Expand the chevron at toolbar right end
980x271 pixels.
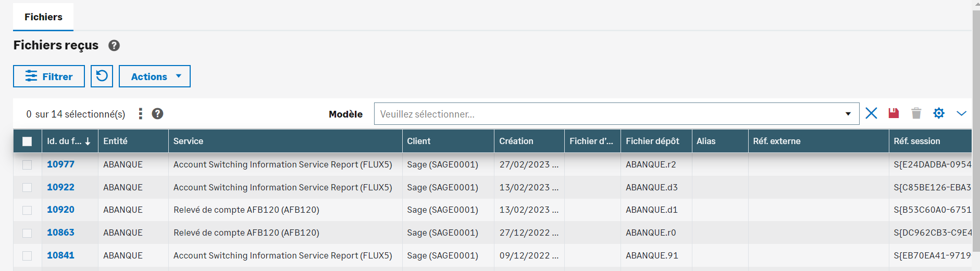tap(961, 113)
